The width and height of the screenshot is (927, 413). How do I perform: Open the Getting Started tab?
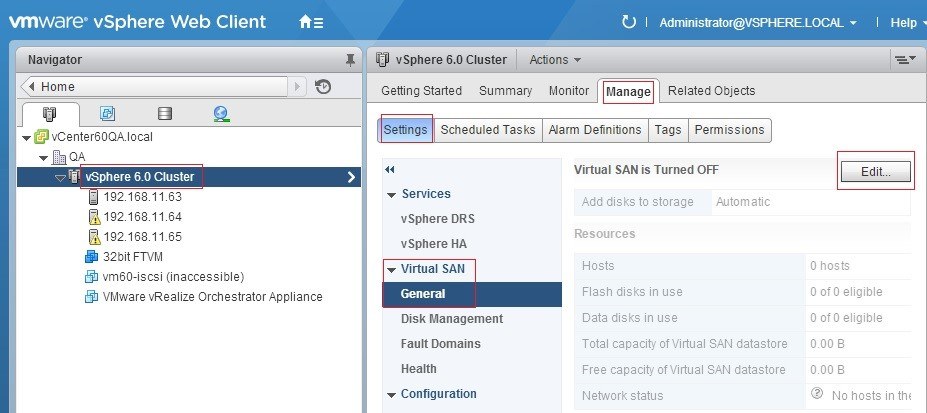coord(422,91)
